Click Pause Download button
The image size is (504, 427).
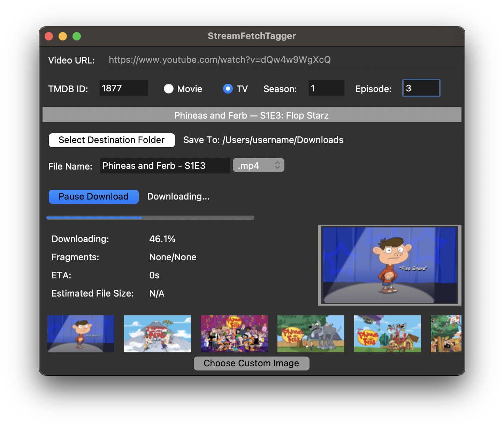(94, 196)
